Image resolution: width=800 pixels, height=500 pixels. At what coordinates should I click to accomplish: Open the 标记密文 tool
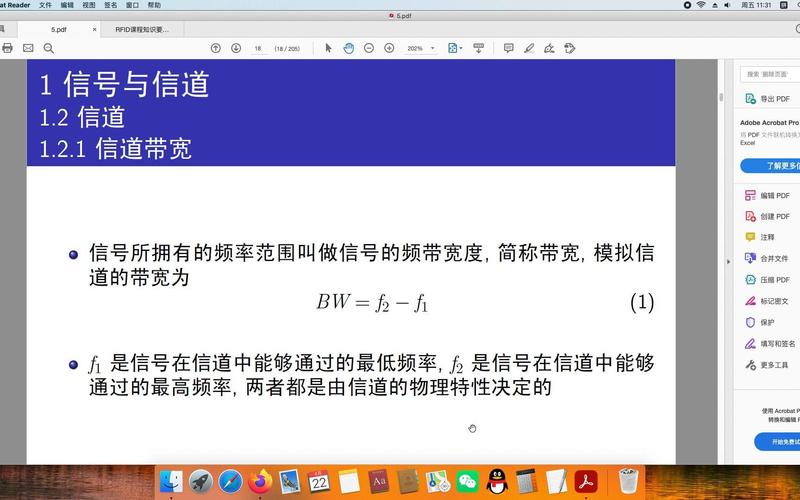tap(767, 301)
